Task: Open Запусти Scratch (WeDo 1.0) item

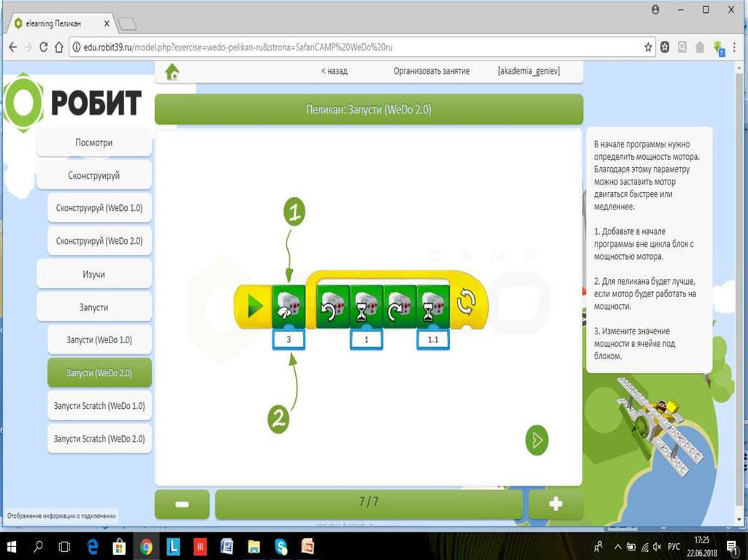Action: tap(99, 406)
